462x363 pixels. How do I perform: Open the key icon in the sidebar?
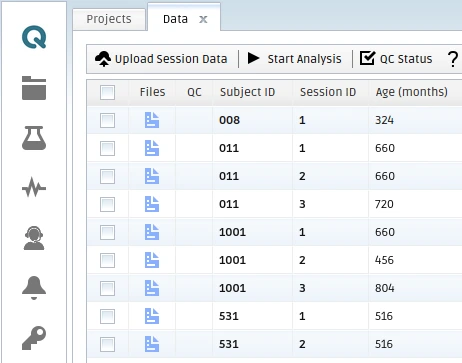click(x=34, y=338)
